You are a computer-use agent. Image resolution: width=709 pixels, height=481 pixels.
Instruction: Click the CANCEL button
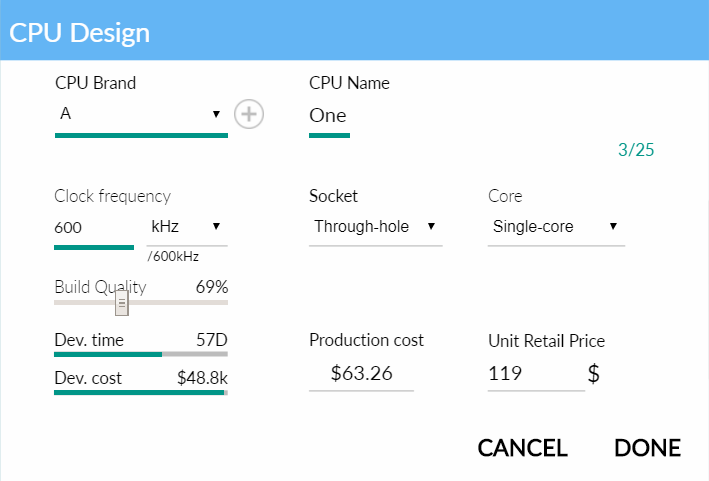(522, 448)
